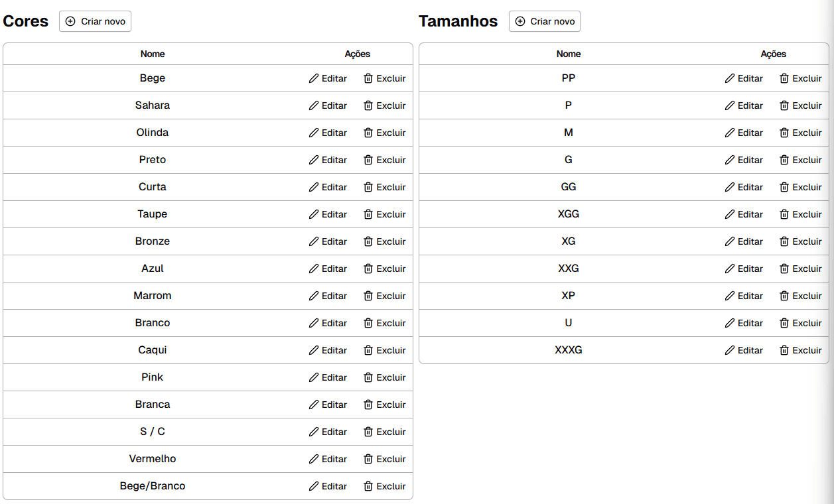Click the trash icon for size XXXG
This screenshot has height=504, width=834.
point(784,350)
